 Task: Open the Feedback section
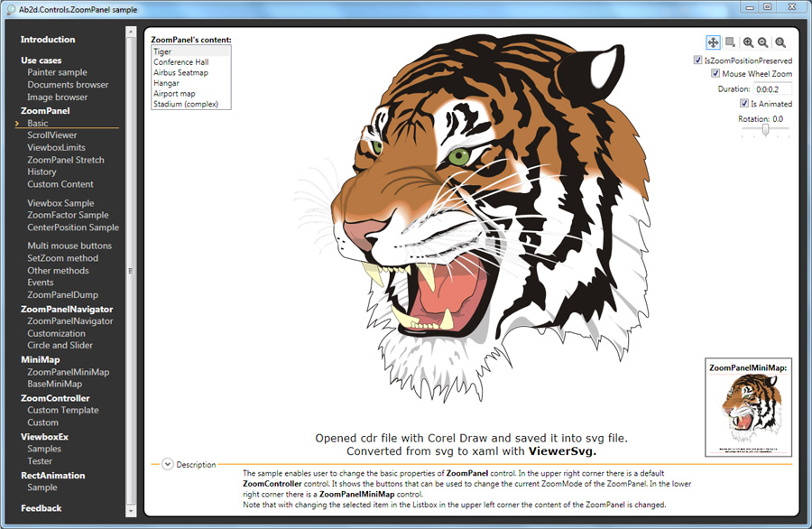coord(42,508)
